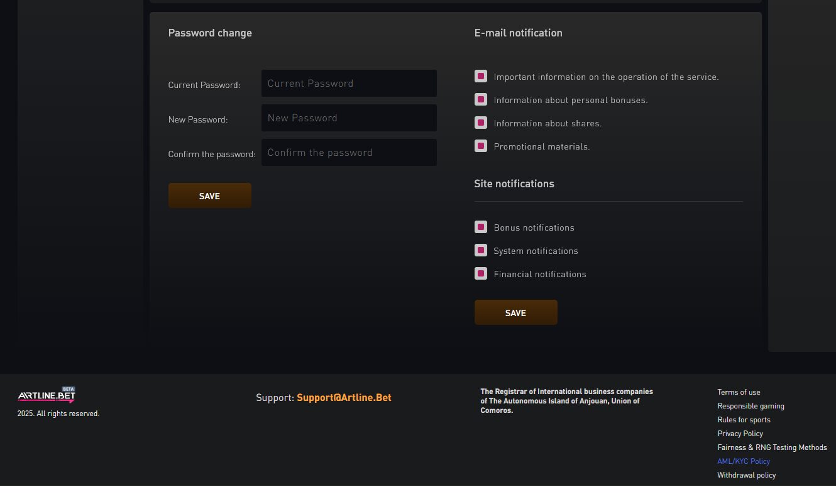
Task: View the 'Privacy Policy' link
Action: coord(740,434)
